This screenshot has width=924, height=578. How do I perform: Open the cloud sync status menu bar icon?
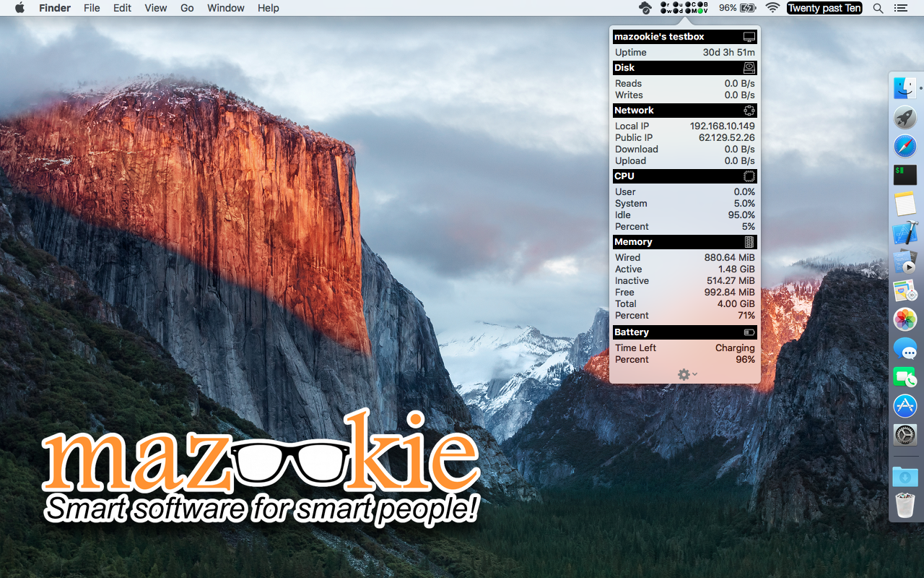(645, 8)
